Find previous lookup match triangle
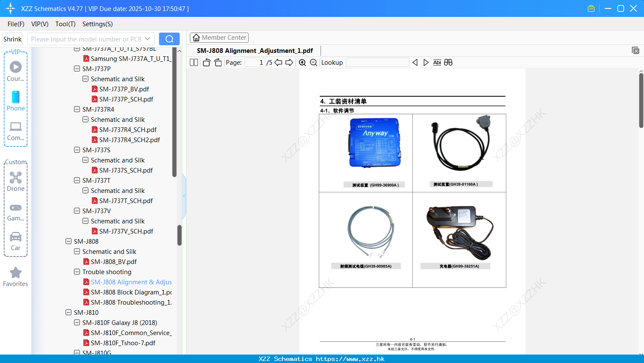Screen dimensions: 644x363 (x=415, y=63)
